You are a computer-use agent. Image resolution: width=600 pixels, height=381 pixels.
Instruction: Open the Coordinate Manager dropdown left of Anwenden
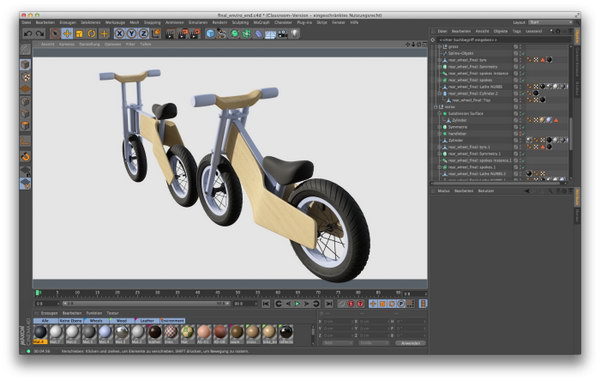click(x=373, y=343)
